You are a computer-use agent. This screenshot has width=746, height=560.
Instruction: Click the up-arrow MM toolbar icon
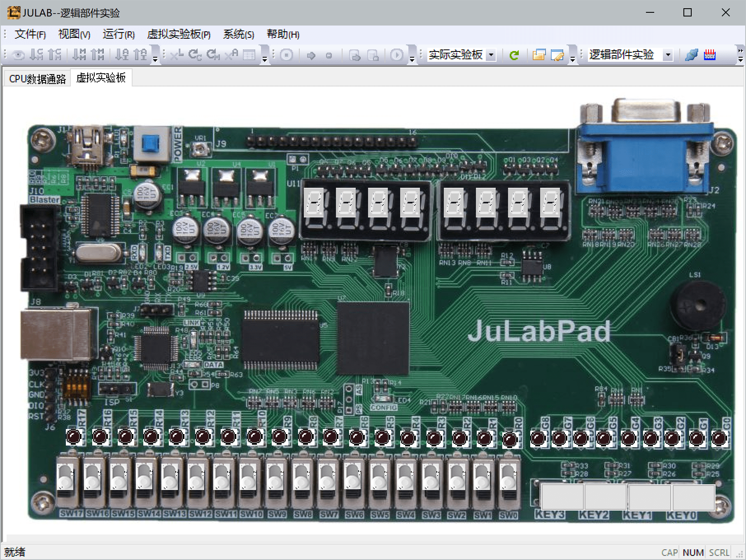(x=97, y=55)
